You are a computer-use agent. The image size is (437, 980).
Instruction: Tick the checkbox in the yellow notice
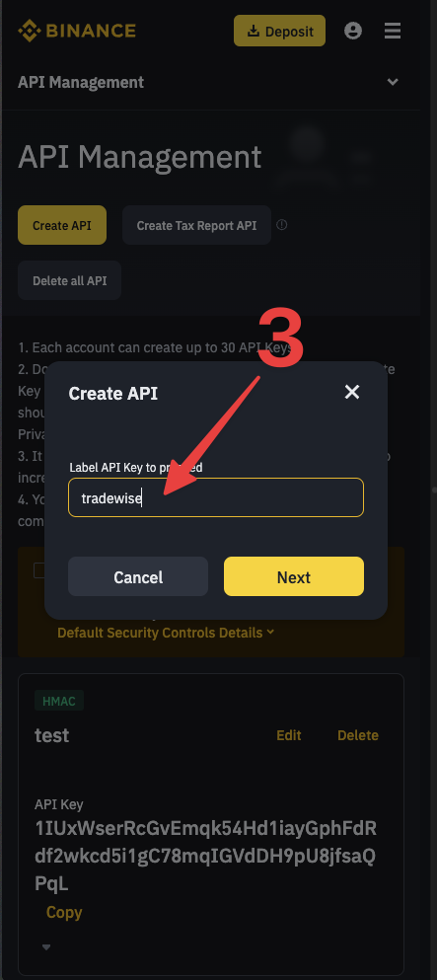[38, 570]
